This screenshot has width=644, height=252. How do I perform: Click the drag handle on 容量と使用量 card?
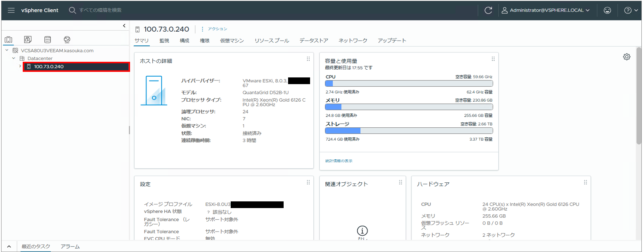tap(493, 59)
